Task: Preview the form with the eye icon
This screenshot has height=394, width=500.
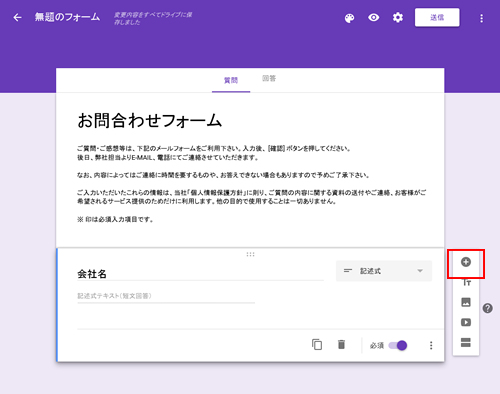Action: 374,17
